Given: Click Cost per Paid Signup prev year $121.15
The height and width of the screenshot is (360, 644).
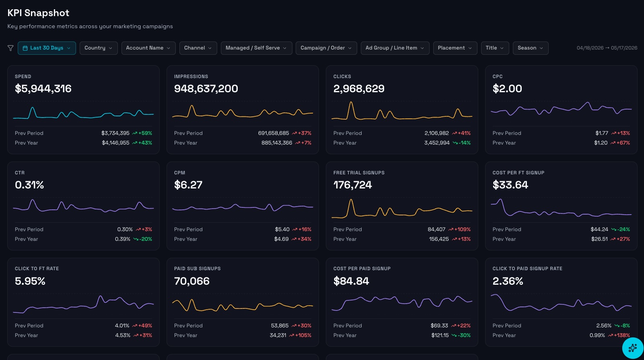Looking at the screenshot, I should tap(440, 335).
